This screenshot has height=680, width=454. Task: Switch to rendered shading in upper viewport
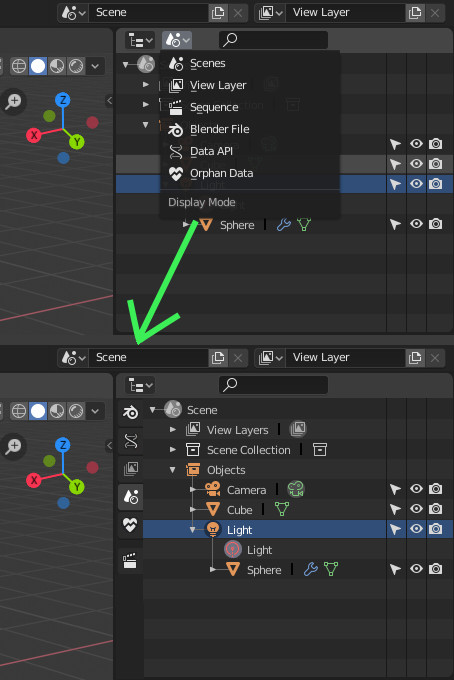tap(76, 66)
